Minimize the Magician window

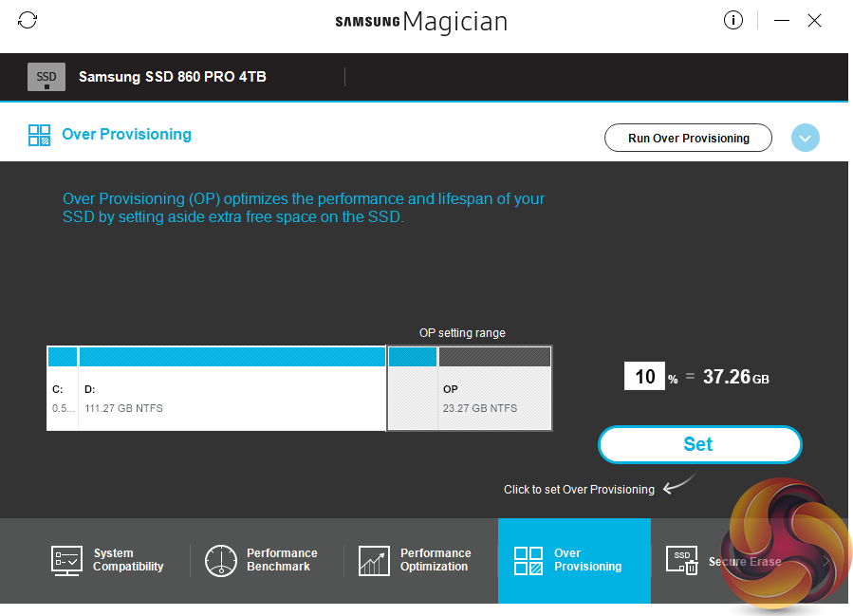(x=782, y=21)
